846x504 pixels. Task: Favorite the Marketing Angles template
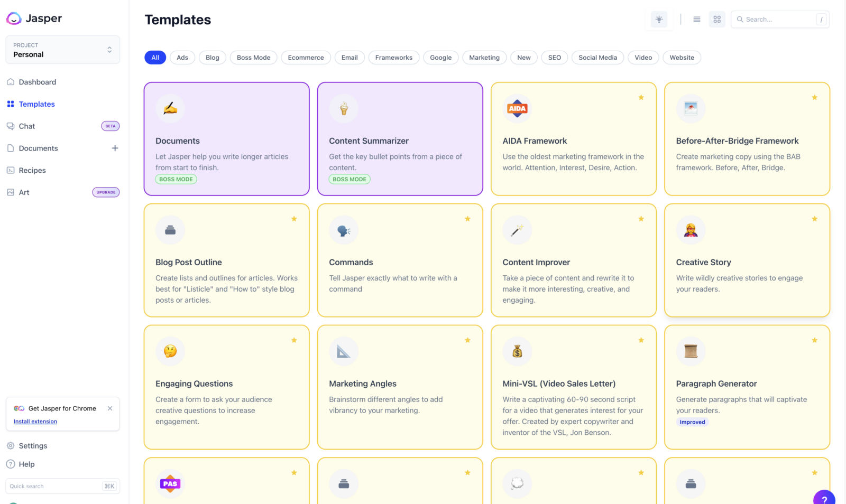[467, 341]
